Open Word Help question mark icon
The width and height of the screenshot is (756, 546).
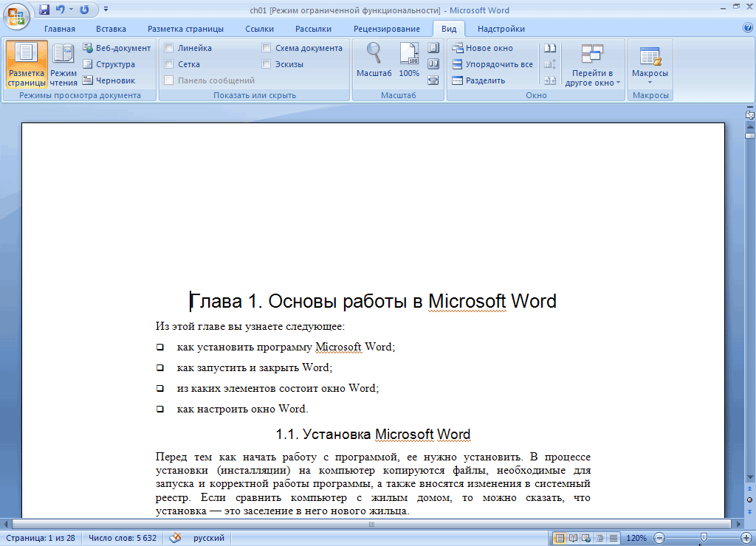coord(748,28)
